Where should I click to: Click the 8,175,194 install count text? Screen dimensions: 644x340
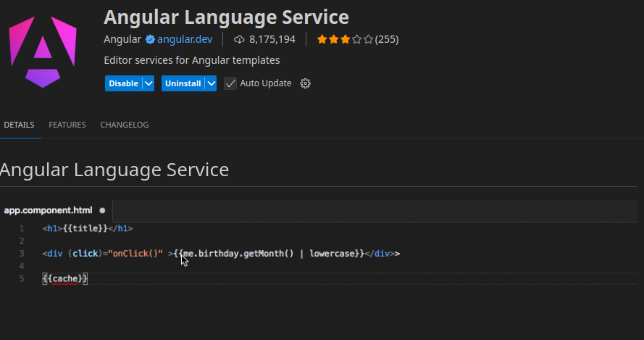[x=272, y=39]
